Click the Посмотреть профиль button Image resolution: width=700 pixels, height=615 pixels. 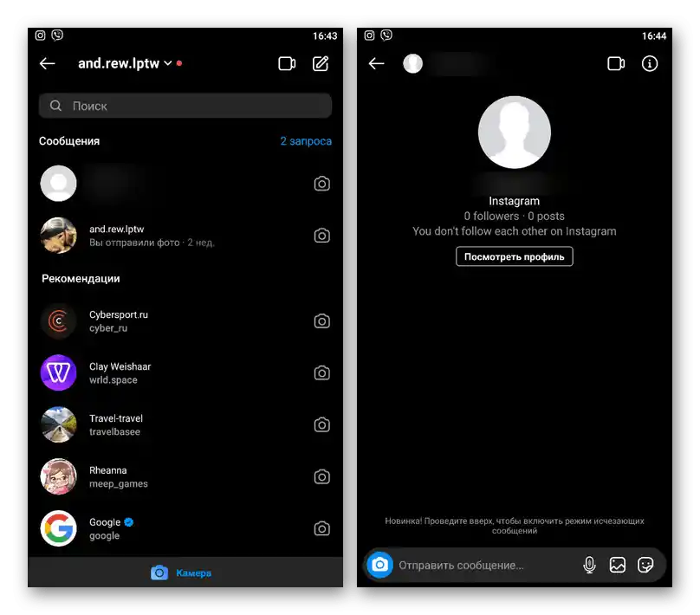[515, 256]
